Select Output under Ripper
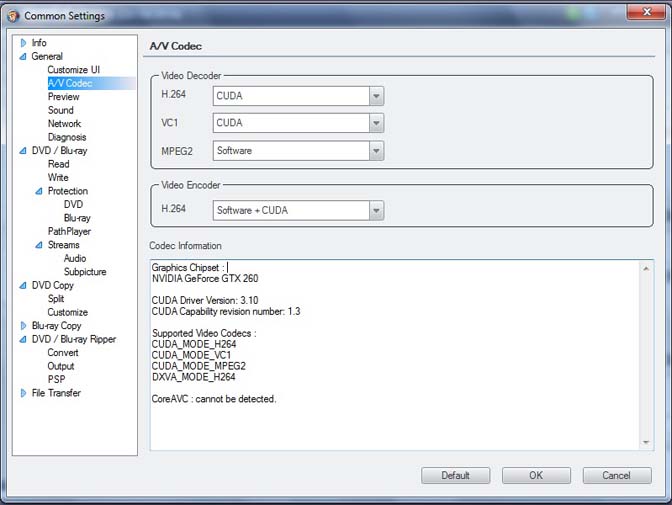The height and width of the screenshot is (505, 672). click(x=61, y=367)
